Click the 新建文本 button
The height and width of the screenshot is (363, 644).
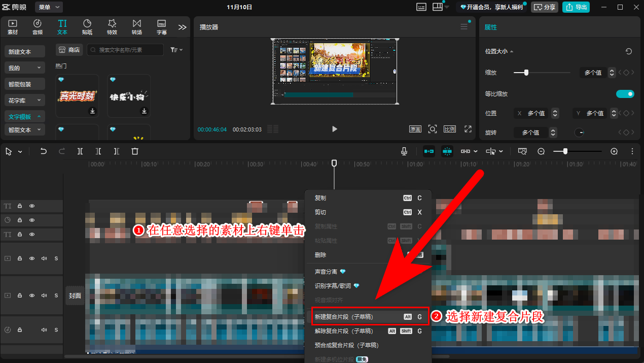(x=25, y=52)
